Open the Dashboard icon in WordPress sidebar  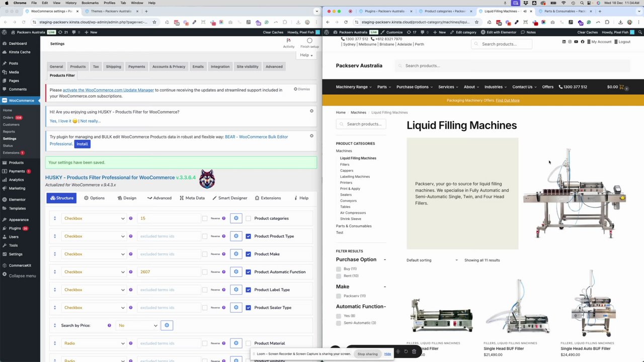(x=5, y=44)
